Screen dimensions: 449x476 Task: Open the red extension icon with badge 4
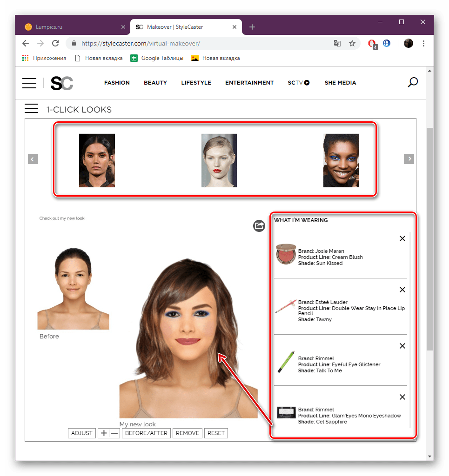point(372,44)
